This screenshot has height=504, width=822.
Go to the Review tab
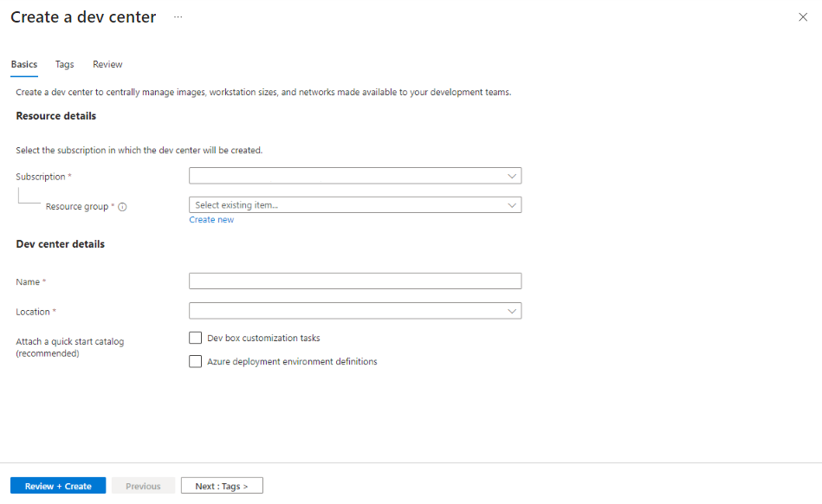coord(107,64)
